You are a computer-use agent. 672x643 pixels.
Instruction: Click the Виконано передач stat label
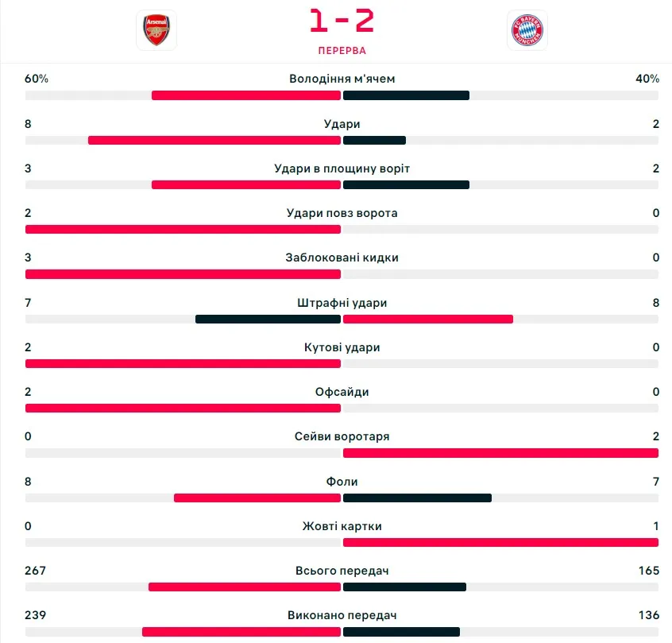342,615
